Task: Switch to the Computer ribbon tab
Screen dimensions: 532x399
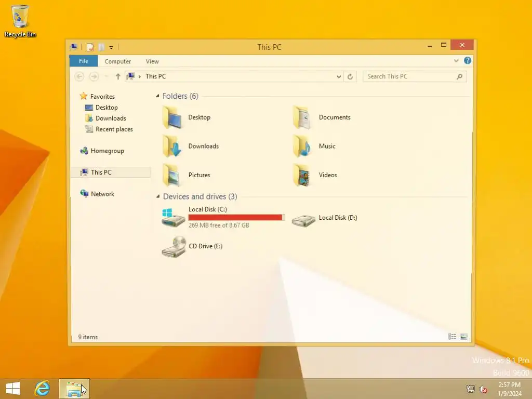Action: tap(118, 61)
